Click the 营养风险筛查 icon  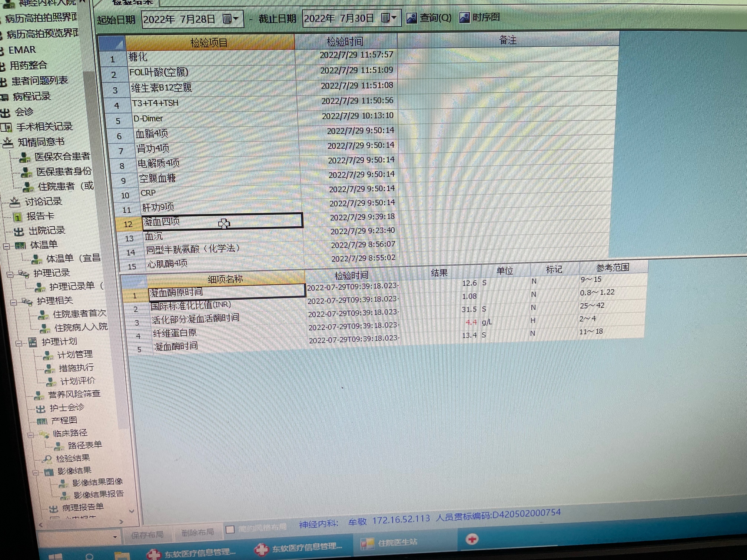click(x=39, y=396)
